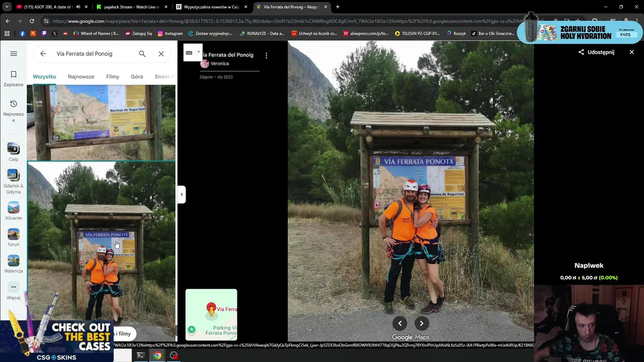The height and width of the screenshot is (362, 644).
Task: Show next photo with right arrow
Action: 422,323
